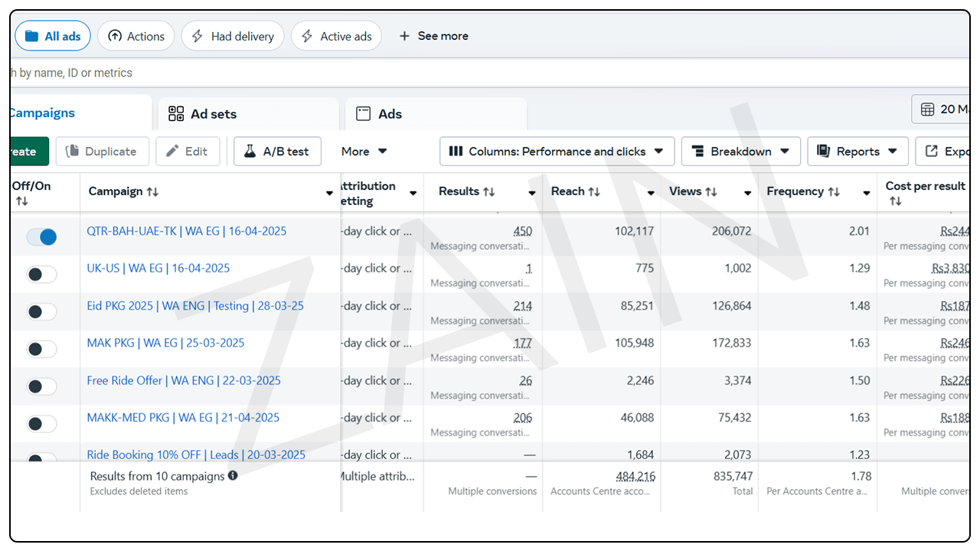This screenshot has width=980, height=551.
Task: Turn on the MAKK-MED PKG campaign toggle
Action: pos(42,424)
